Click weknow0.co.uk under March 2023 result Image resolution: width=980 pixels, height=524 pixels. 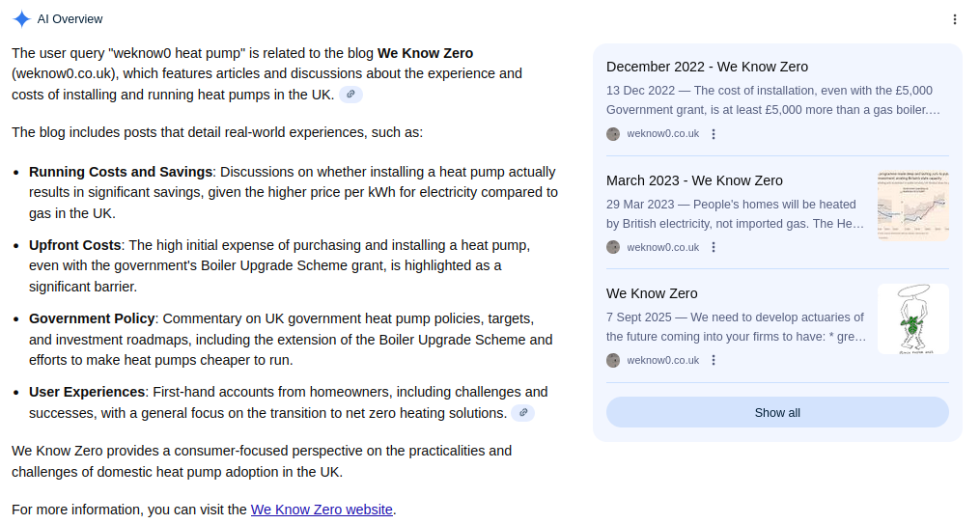(x=662, y=247)
